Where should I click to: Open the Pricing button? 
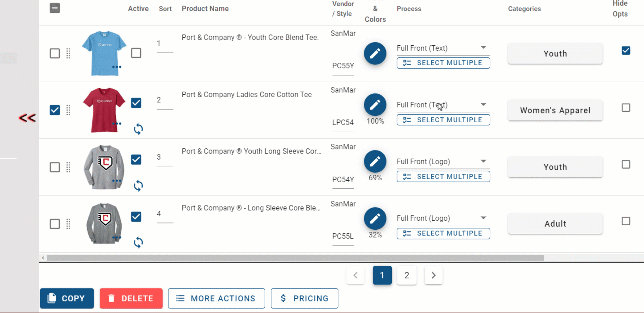coord(305,298)
